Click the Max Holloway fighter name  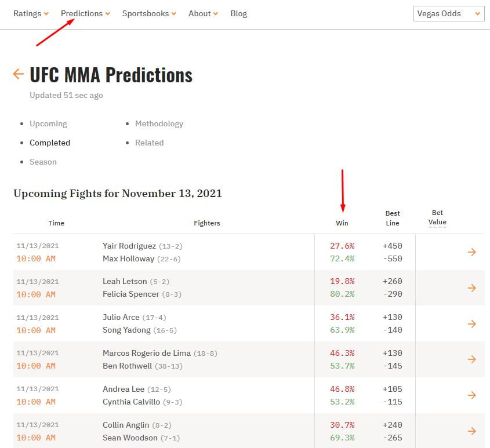[128, 258]
